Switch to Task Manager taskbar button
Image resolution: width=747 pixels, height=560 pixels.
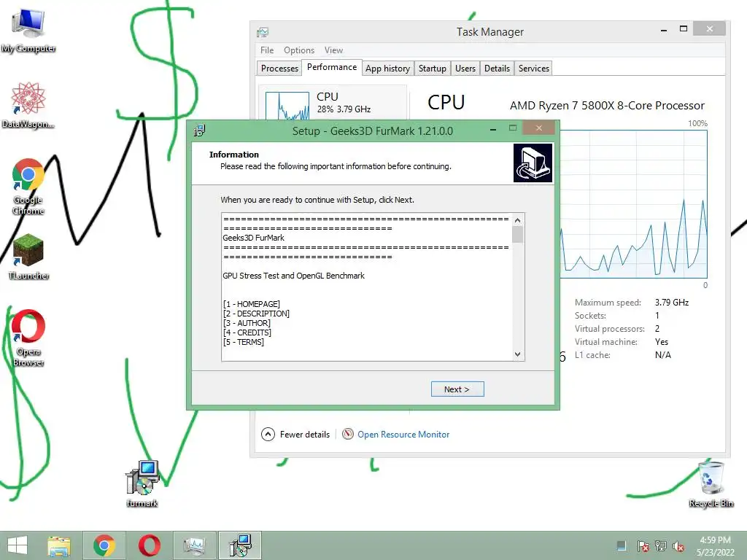click(x=194, y=545)
